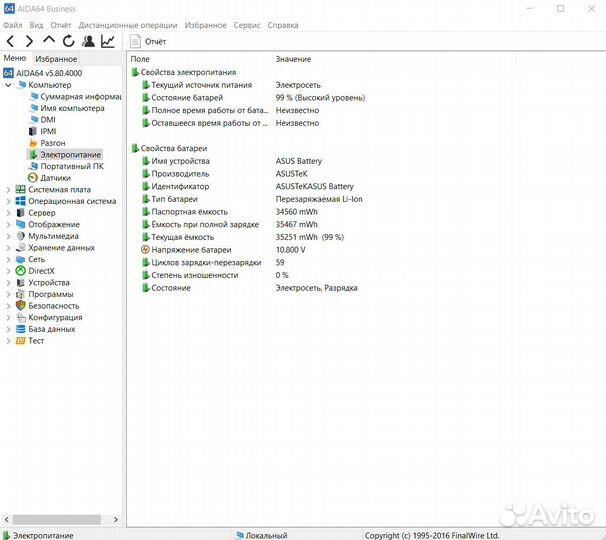The width and height of the screenshot is (606, 540).
Task: Expand the Системная плата node
Action: (x=8, y=190)
